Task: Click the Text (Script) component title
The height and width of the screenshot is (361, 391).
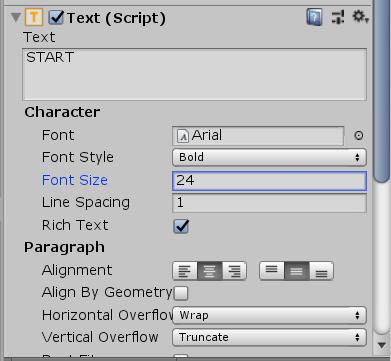Action: click(116, 18)
